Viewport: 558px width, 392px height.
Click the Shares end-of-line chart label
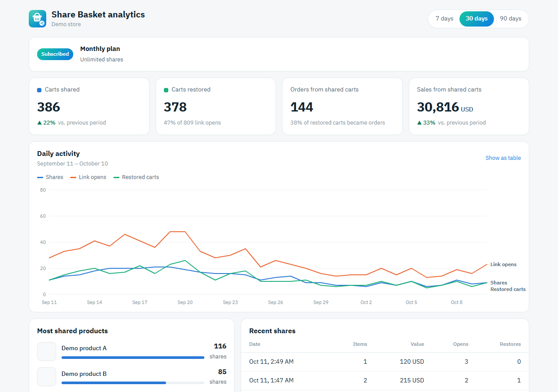(499, 283)
